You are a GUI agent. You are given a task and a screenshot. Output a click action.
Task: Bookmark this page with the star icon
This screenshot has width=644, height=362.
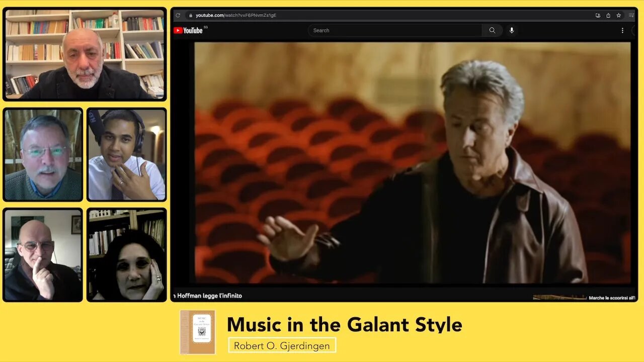pyautogui.click(x=619, y=16)
